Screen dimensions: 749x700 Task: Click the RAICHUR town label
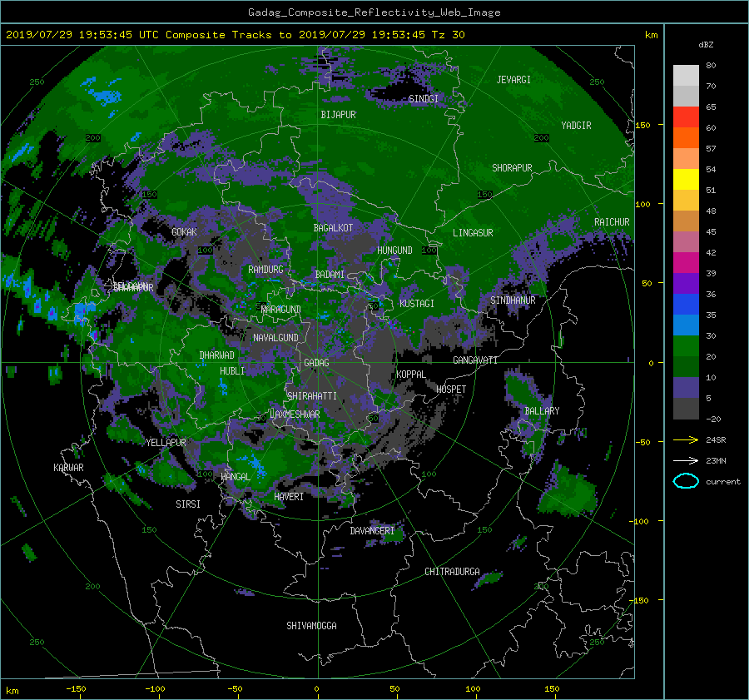point(612,222)
